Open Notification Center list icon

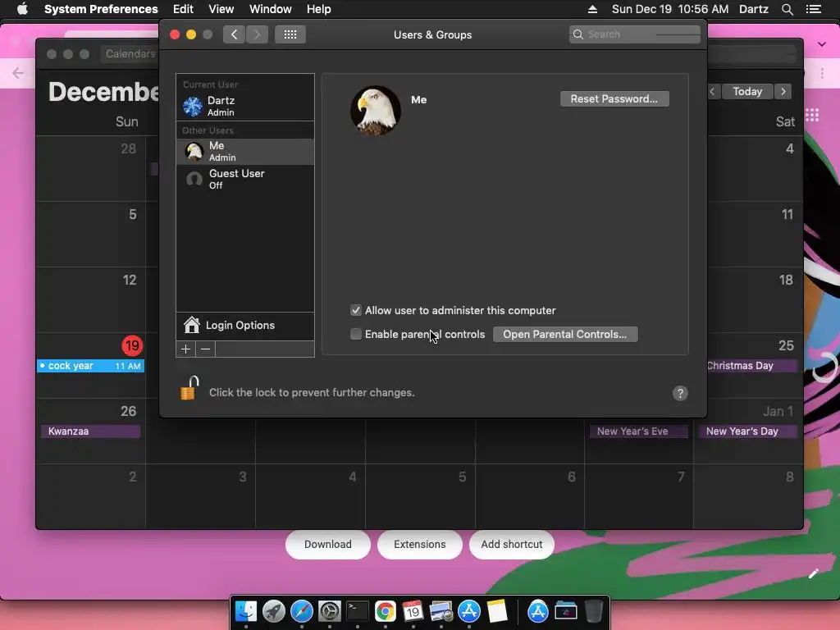(813, 9)
